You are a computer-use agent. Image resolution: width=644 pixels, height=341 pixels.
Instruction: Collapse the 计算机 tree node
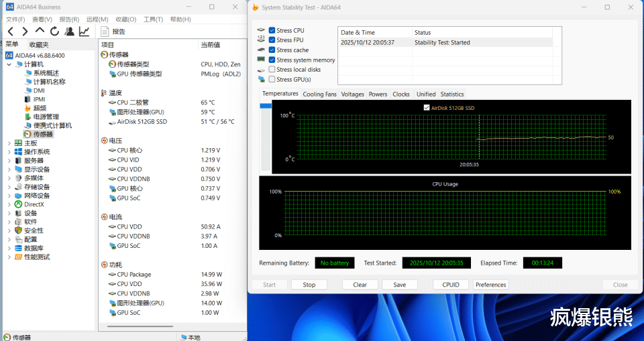(x=9, y=64)
